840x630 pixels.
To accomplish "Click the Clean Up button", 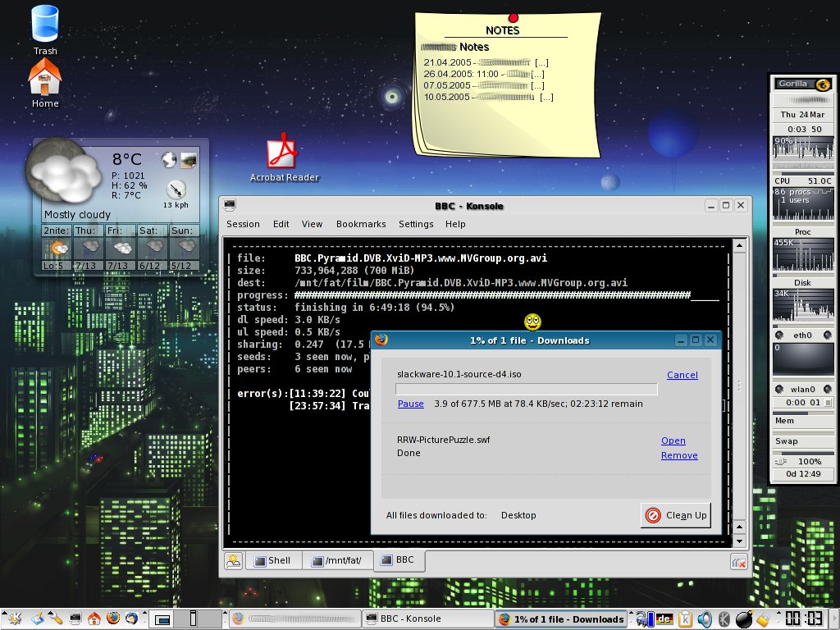I will click(x=676, y=515).
